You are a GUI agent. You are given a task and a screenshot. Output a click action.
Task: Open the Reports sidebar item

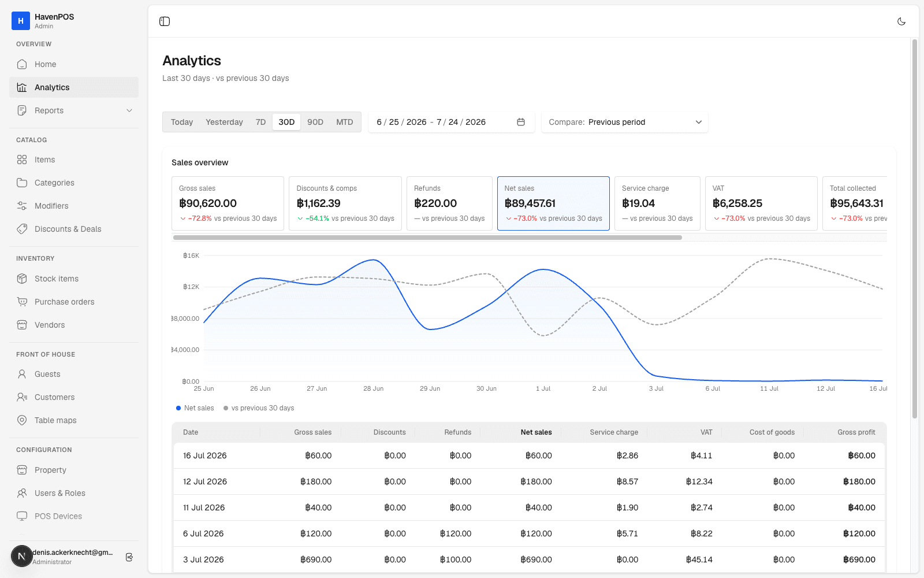click(74, 110)
